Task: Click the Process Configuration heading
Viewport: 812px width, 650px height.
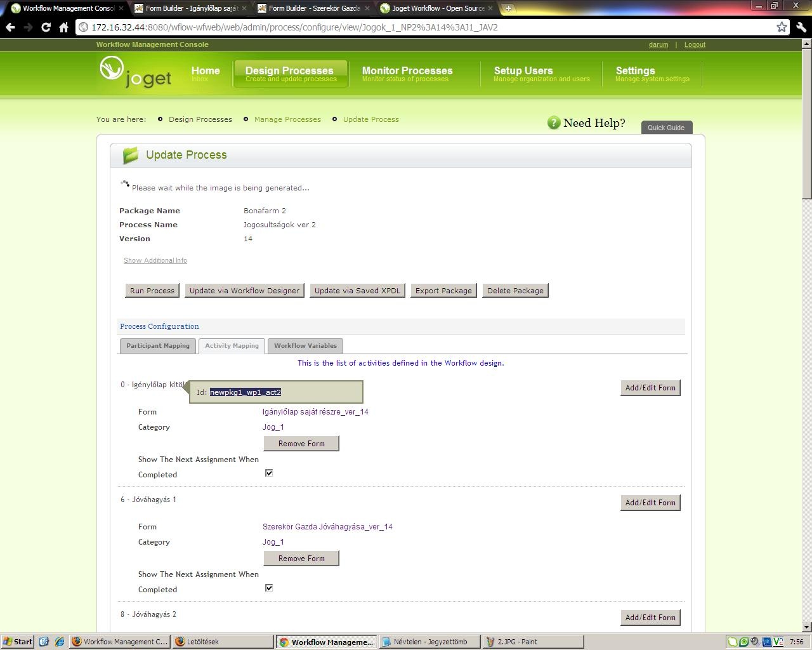Action: click(159, 326)
